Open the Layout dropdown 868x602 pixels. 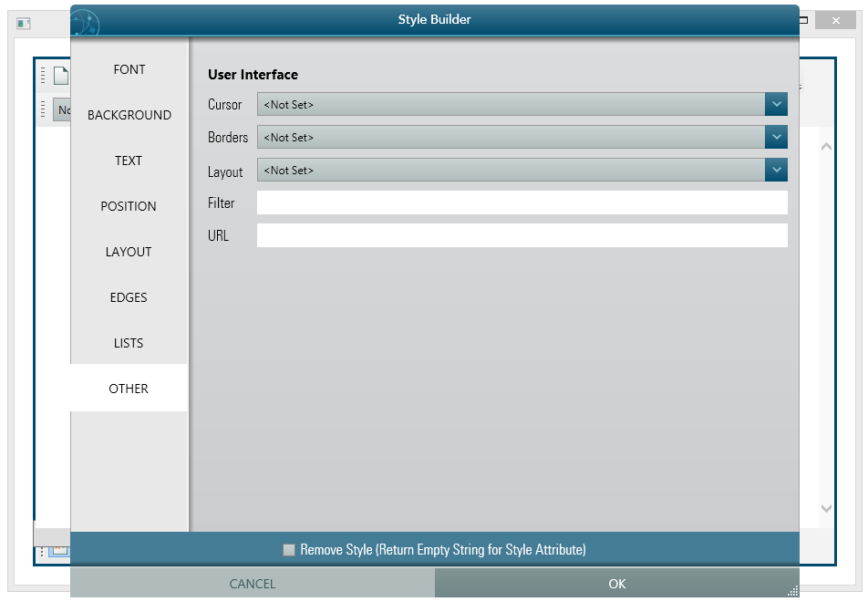776,170
